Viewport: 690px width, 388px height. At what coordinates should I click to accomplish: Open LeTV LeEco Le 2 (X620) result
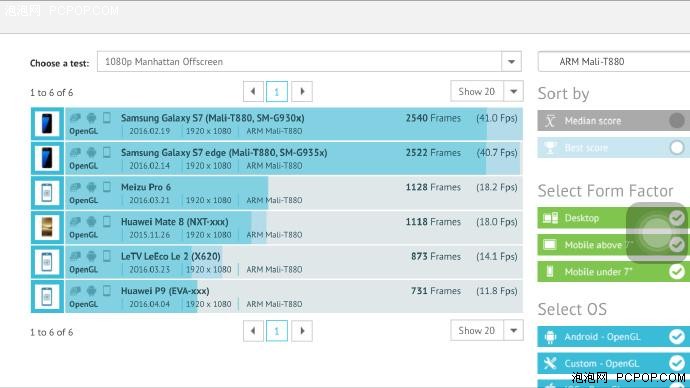click(x=171, y=256)
